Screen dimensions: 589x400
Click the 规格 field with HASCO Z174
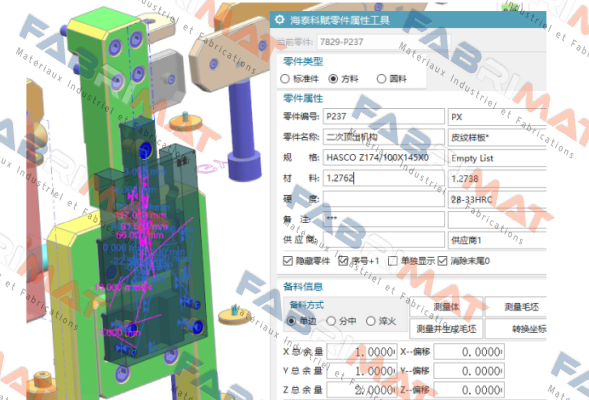(x=384, y=158)
